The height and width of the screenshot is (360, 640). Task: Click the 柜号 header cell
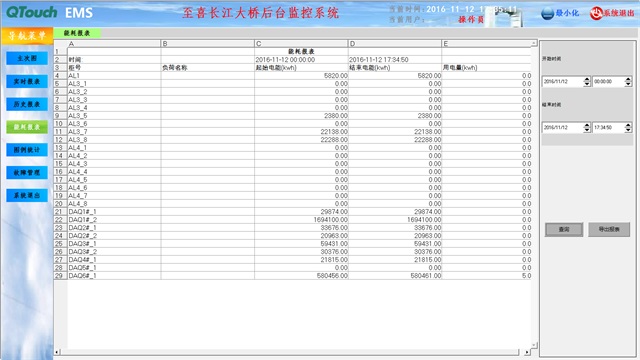[x=114, y=68]
